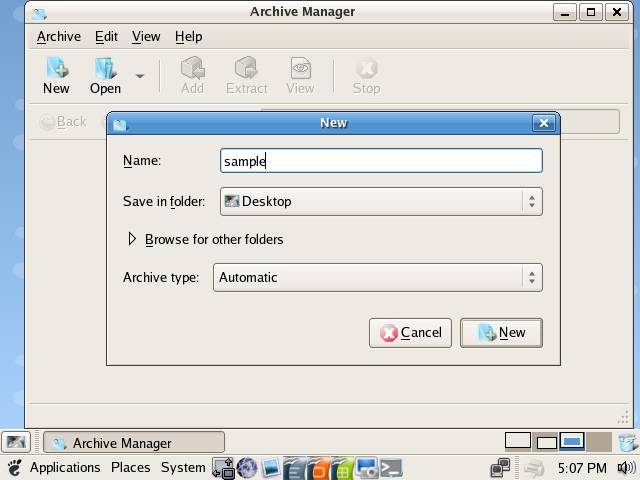Confirm with the New button in dialog
The width and height of the screenshot is (640, 480).
[x=501, y=333]
